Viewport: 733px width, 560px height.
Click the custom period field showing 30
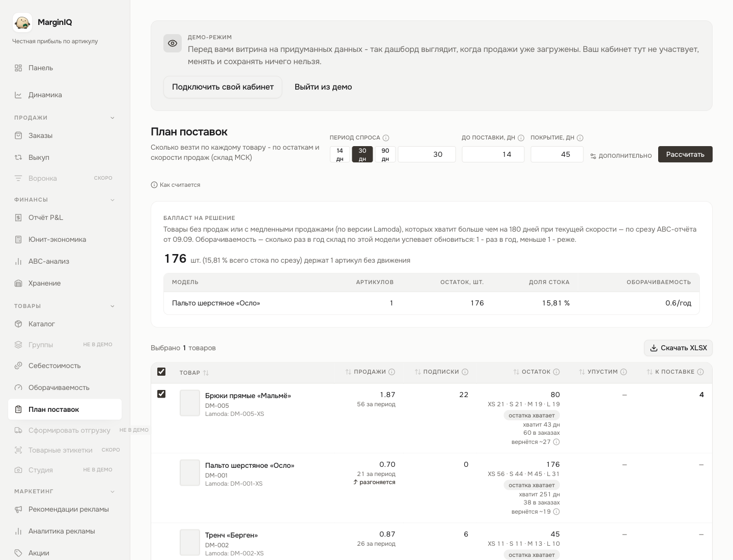tap(427, 154)
